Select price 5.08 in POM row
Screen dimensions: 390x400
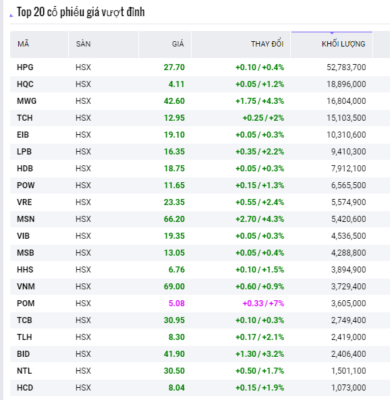(x=176, y=303)
